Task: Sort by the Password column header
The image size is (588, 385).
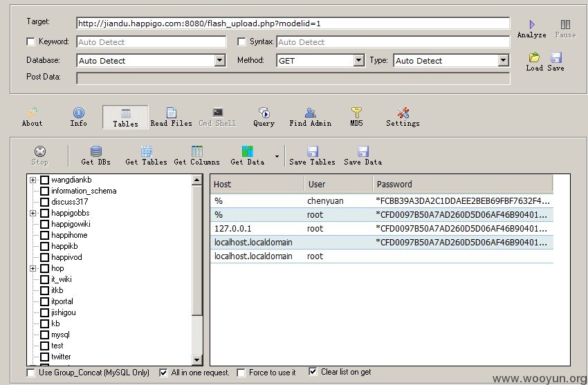Action: point(463,184)
